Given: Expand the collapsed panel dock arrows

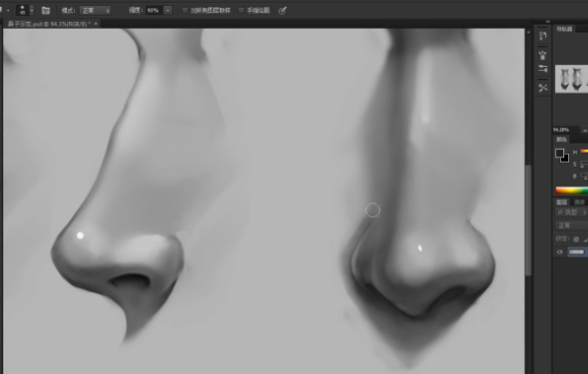Looking at the screenshot, I should tap(547, 22).
